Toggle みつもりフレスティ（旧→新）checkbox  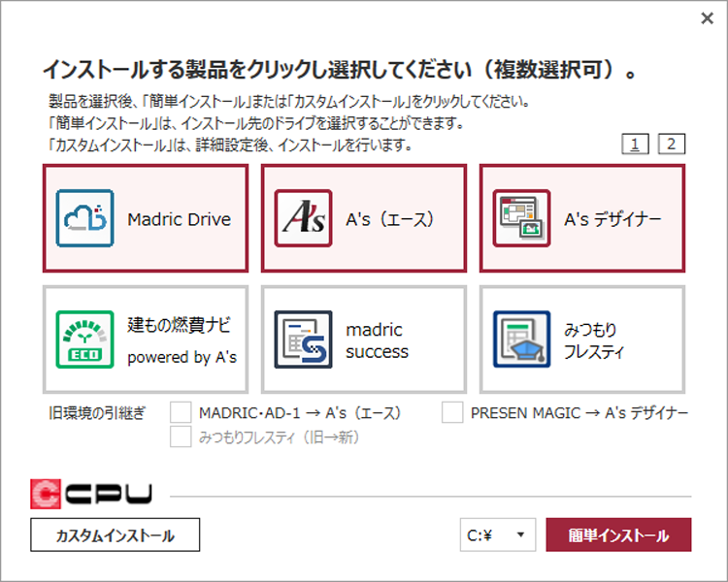(181, 436)
